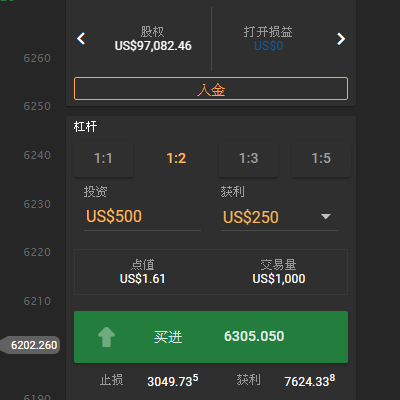Click the left chevron arrow beside equity

(x=81, y=39)
